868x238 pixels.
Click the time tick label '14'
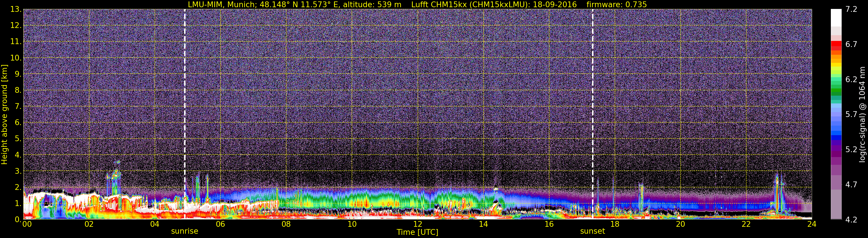pos(483,224)
